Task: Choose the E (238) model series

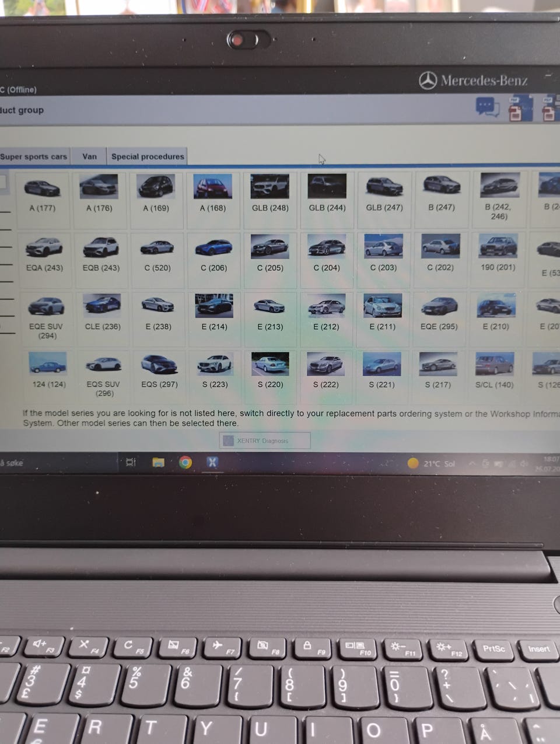Action: point(158,319)
